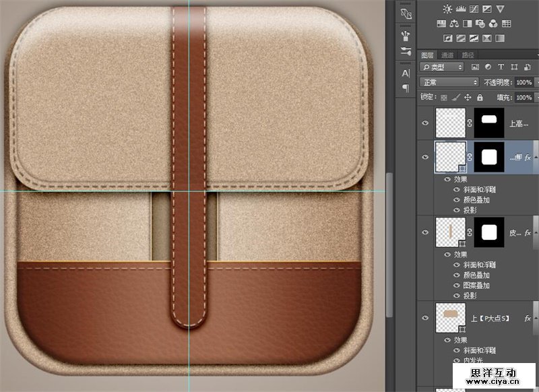Toggle visibility of the 上【P大点S】 layer
This screenshot has height=392, width=539.
click(x=424, y=318)
